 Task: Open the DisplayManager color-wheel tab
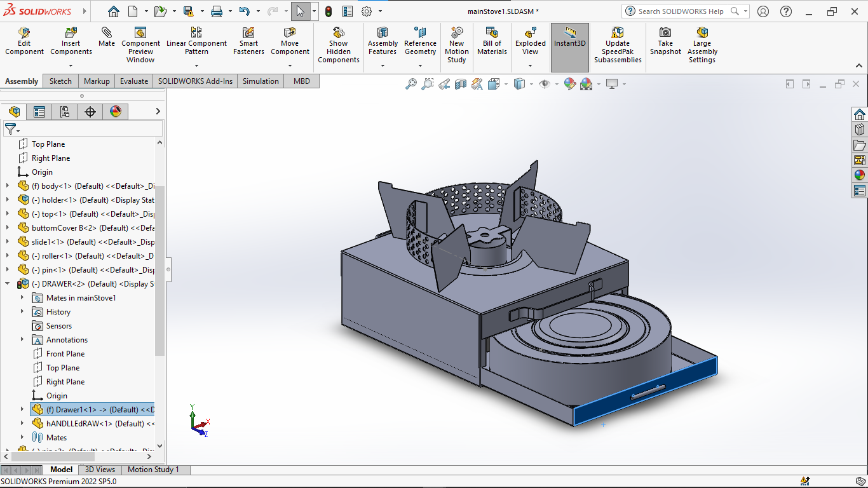[x=115, y=112]
